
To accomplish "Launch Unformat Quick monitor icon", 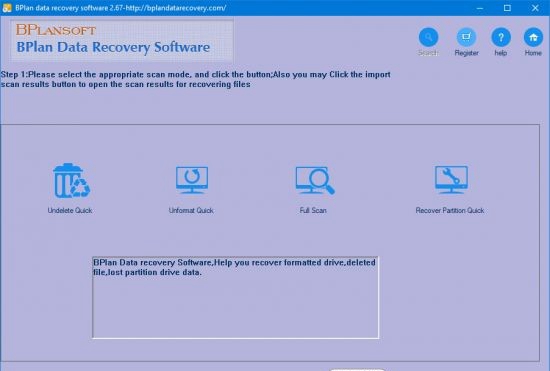I will [192, 180].
